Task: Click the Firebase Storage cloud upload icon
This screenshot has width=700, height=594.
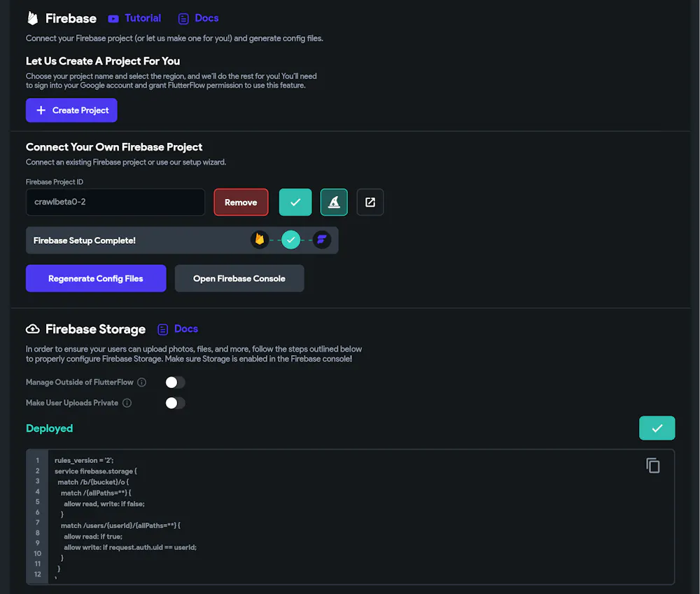Action: tap(33, 329)
